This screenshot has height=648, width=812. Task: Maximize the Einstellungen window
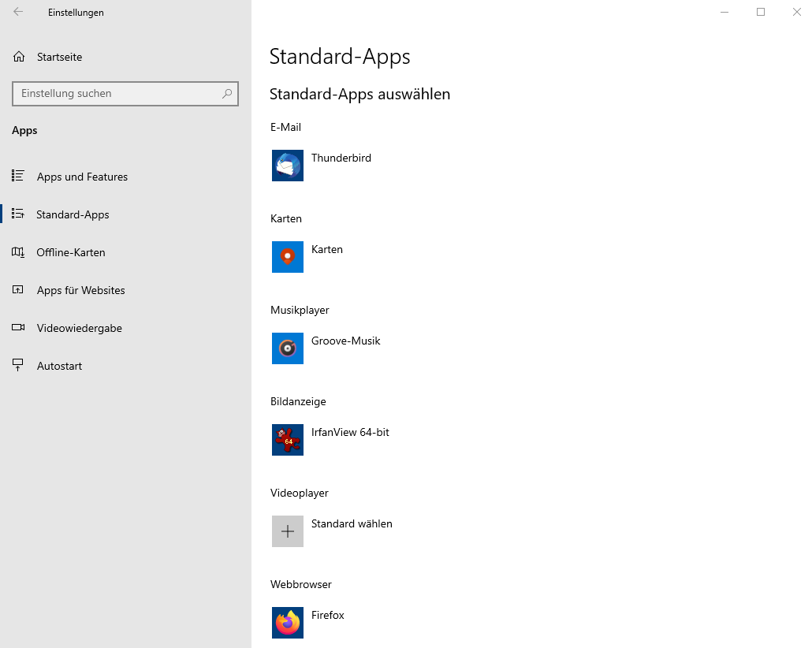click(761, 12)
